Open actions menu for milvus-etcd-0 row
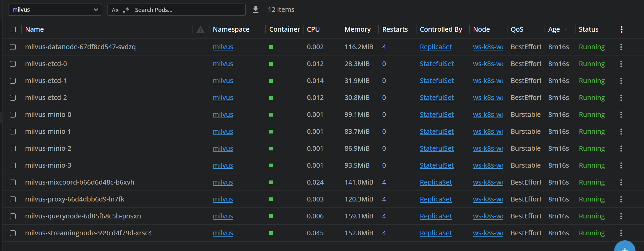 (621, 64)
